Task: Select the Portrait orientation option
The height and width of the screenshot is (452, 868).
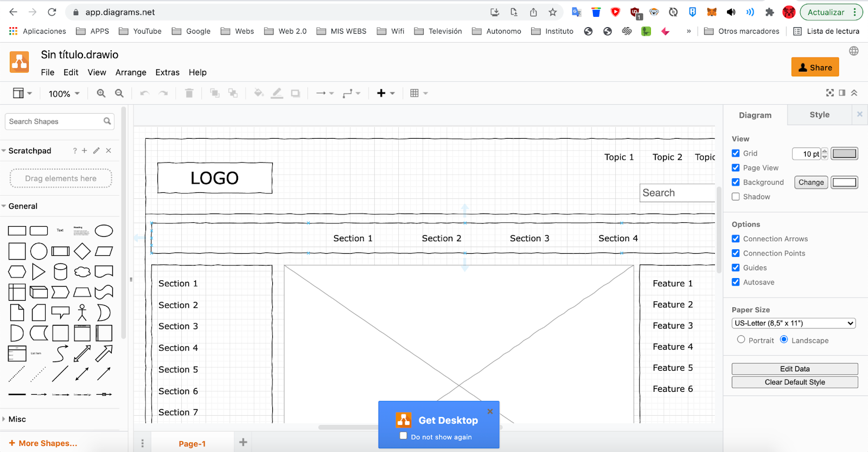Action: [x=741, y=340]
